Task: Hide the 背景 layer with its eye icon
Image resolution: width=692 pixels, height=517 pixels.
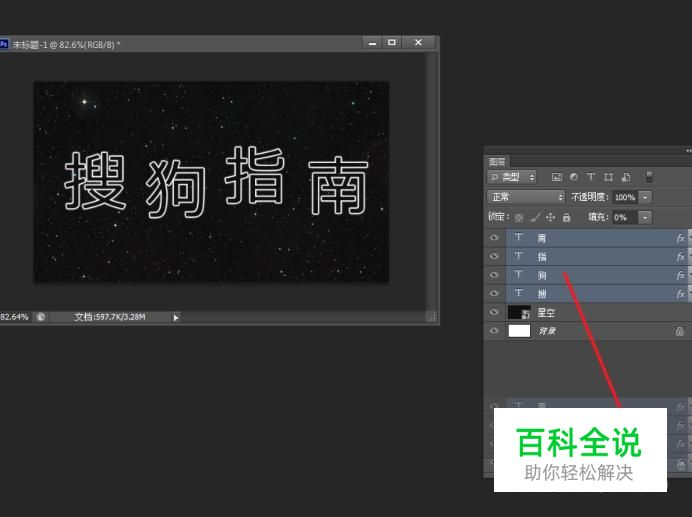Action: point(494,331)
